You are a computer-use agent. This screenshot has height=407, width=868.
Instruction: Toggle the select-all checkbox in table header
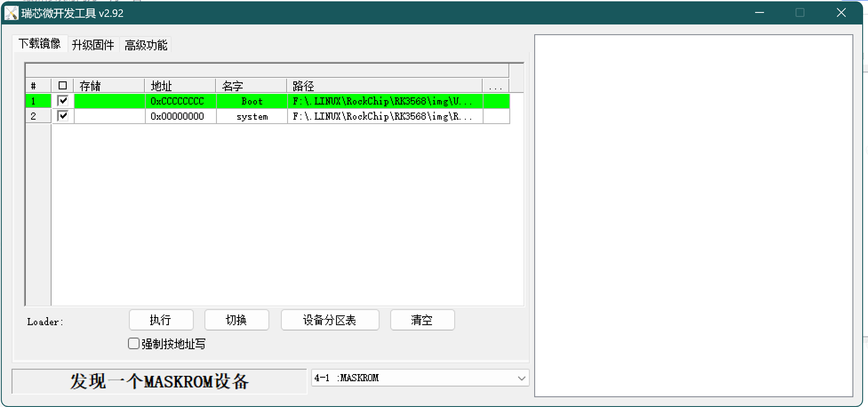[x=63, y=85]
